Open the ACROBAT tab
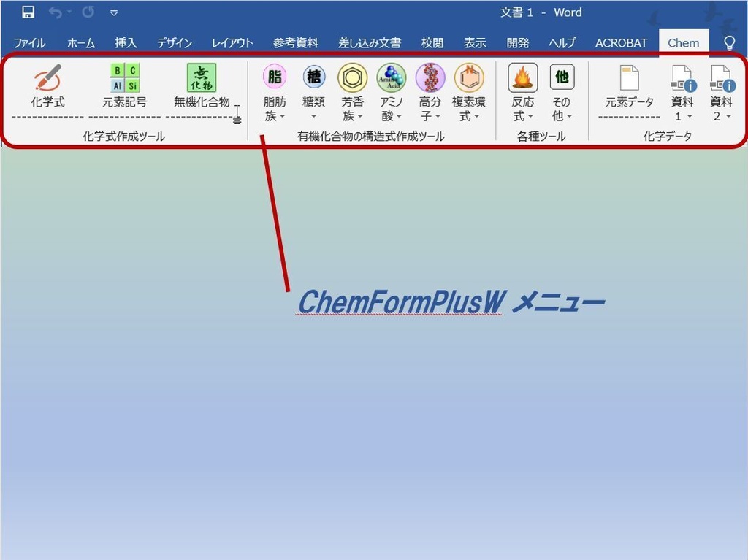 click(x=621, y=43)
